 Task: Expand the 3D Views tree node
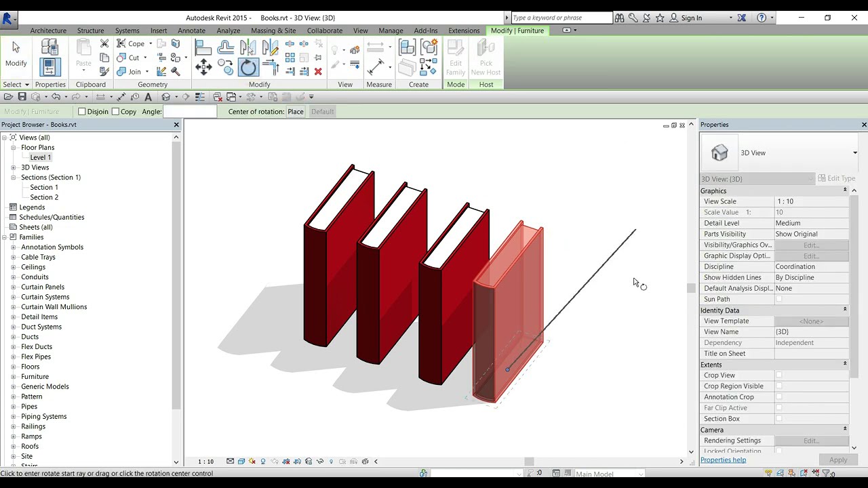[x=14, y=167]
